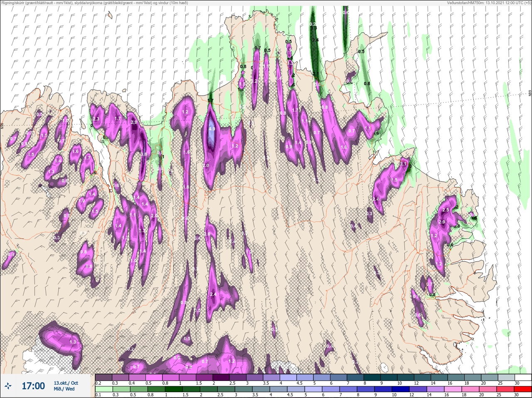Viewport: 532px width, 398px height.
Task: Pick the white swatch after 30 in upper legend
Action: [x=522, y=378]
